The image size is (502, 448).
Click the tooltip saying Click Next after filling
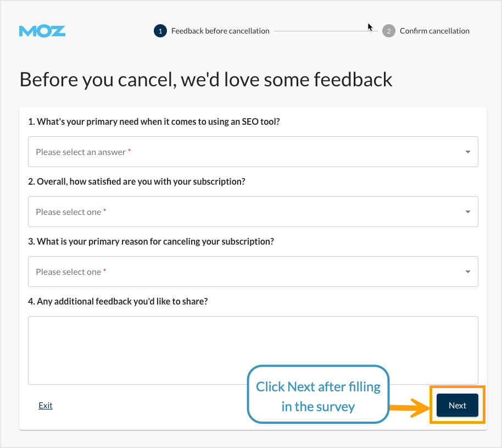pyautogui.click(x=317, y=394)
